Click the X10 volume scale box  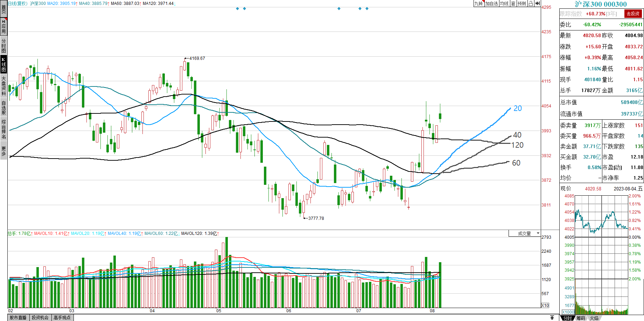point(545,305)
